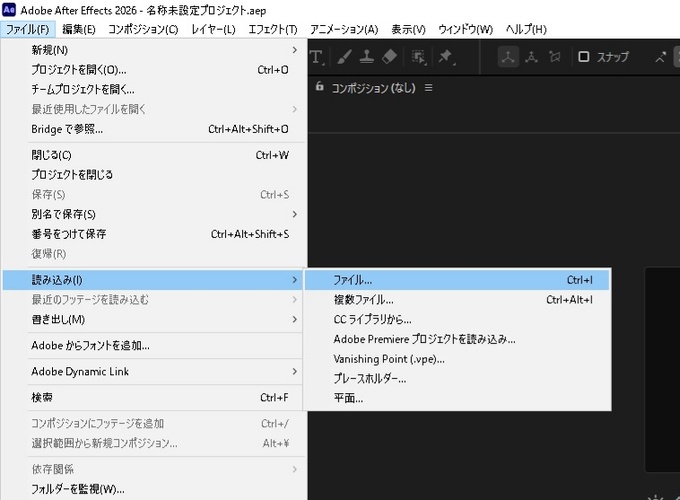This screenshot has width=680, height=500.
Task: Open the エフェクト(T) menu
Action: pyautogui.click(x=273, y=29)
